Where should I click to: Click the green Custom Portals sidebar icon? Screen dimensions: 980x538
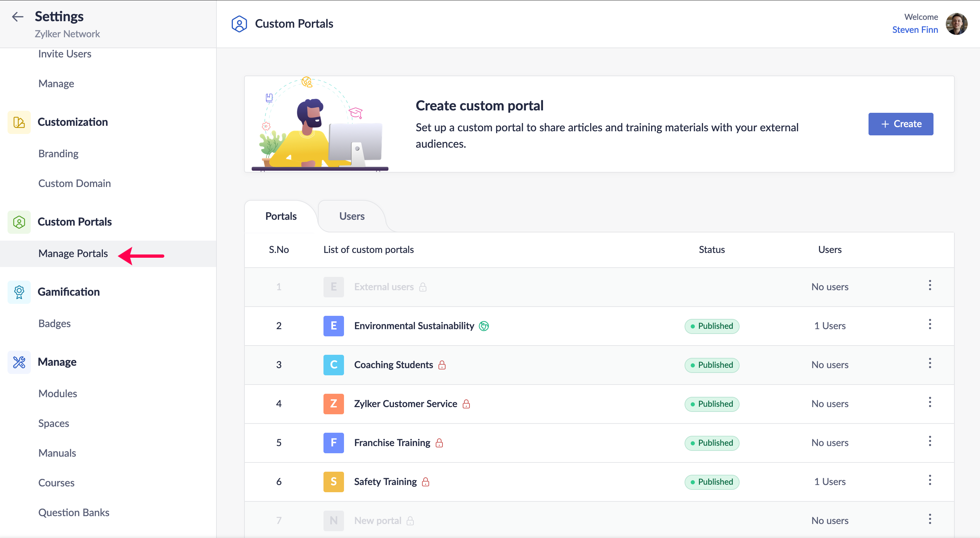click(x=19, y=222)
